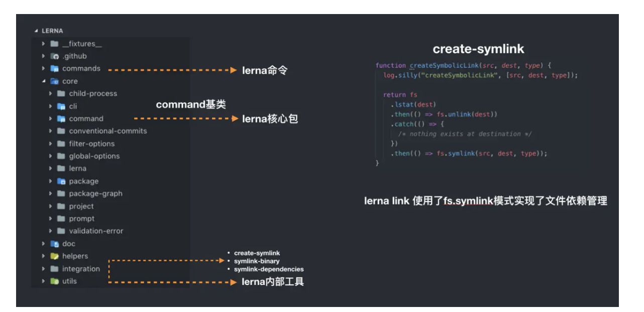Click the core folder icon
The height and width of the screenshot is (312, 644).
click(x=54, y=81)
